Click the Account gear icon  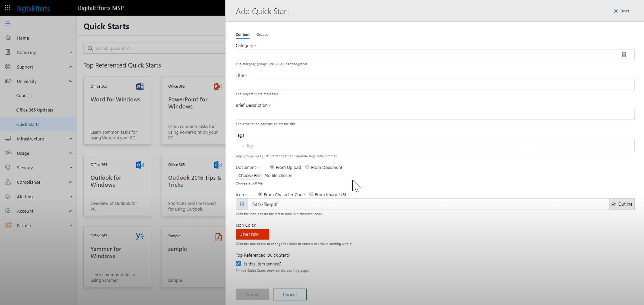click(x=8, y=211)
